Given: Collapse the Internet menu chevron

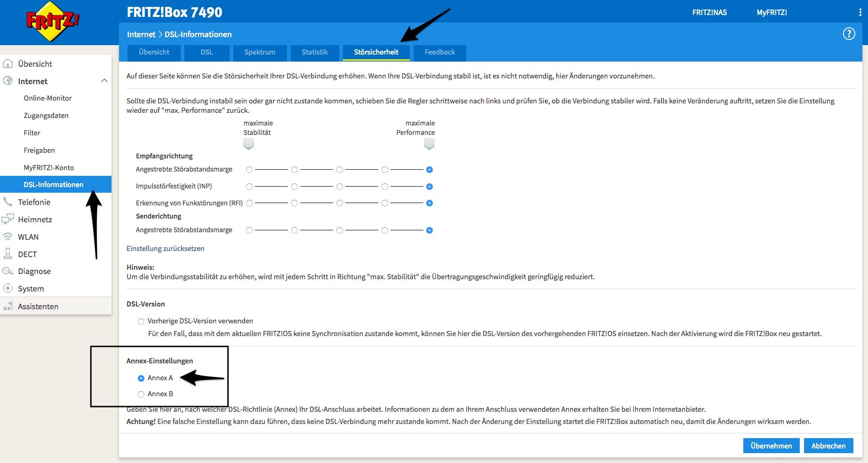Looking at the screenshot, I should [104, 81].
